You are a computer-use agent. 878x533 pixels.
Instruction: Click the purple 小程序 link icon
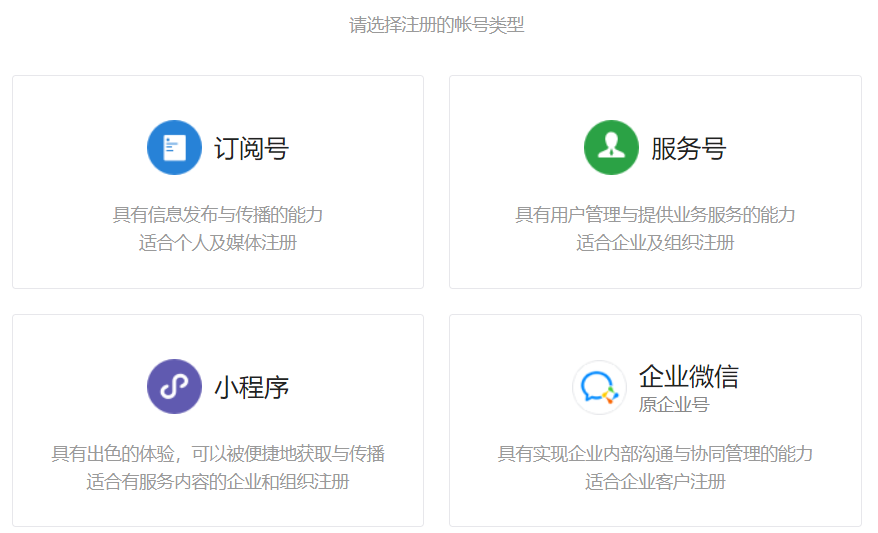tap(174, 386)
